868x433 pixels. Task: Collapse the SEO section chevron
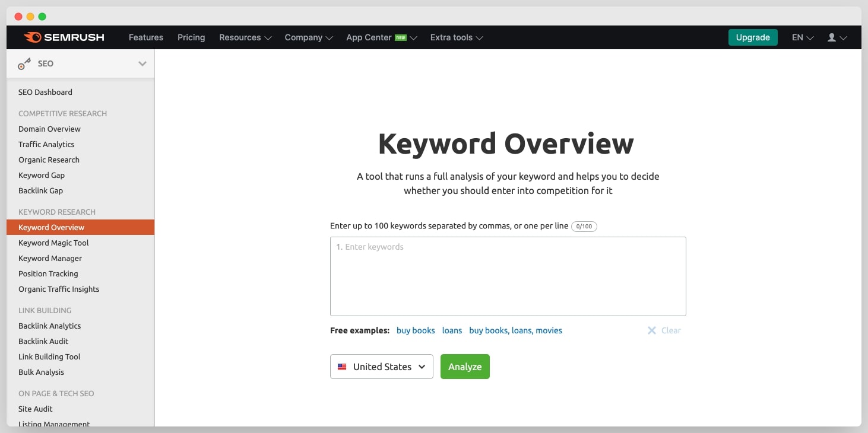[142, 63]
